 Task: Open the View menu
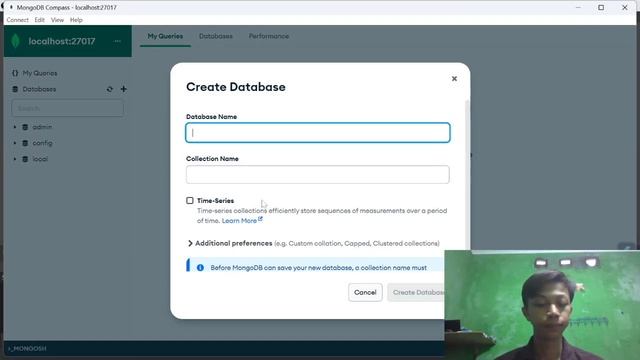(57, 20)
